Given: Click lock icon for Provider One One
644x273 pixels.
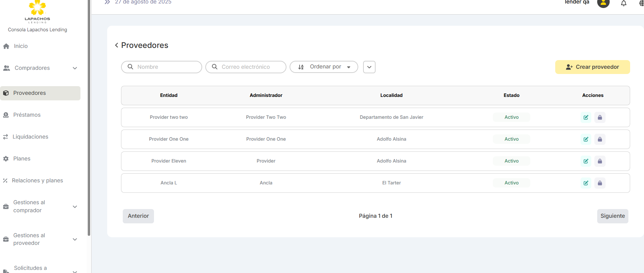Looking at the screenshot, I should click(x=600, y=139).
